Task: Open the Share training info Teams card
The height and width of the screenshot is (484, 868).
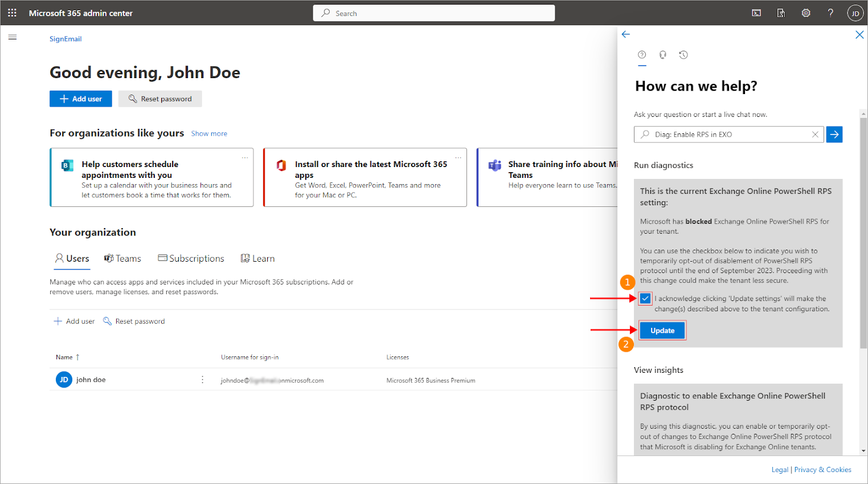Action: pos(547,177)
